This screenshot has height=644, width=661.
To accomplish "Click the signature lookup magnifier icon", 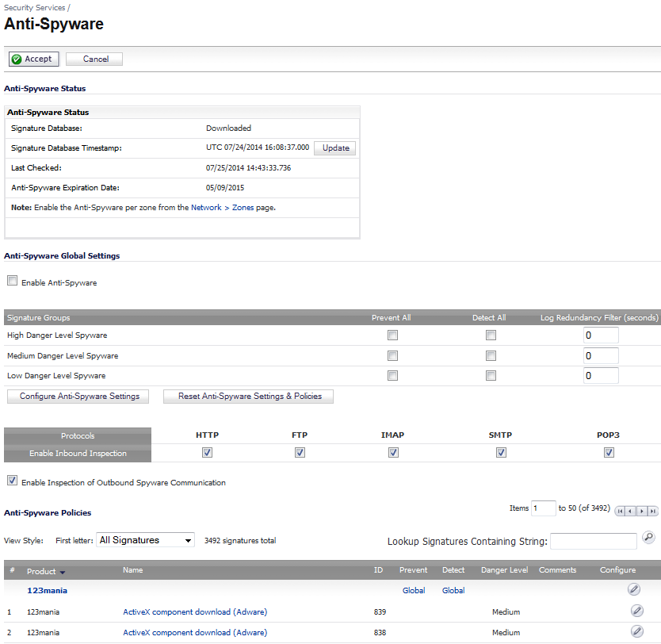I will click(648, 537).
